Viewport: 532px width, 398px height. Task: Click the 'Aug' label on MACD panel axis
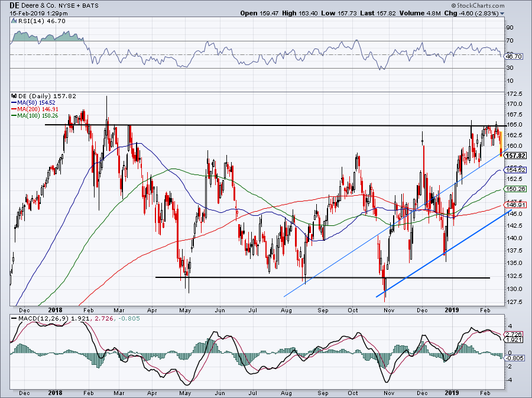pyautogui.click(x=286, y=393)
